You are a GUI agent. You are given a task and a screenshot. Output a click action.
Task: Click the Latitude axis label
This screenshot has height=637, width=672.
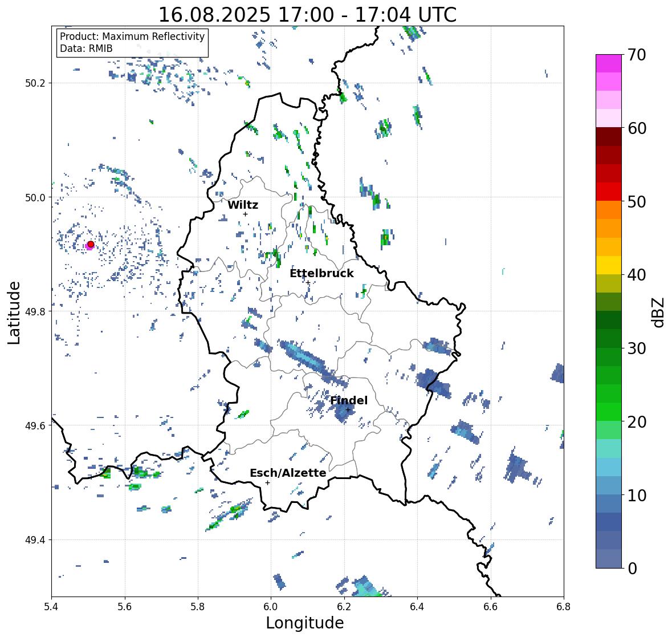click(x=14, y=313)
